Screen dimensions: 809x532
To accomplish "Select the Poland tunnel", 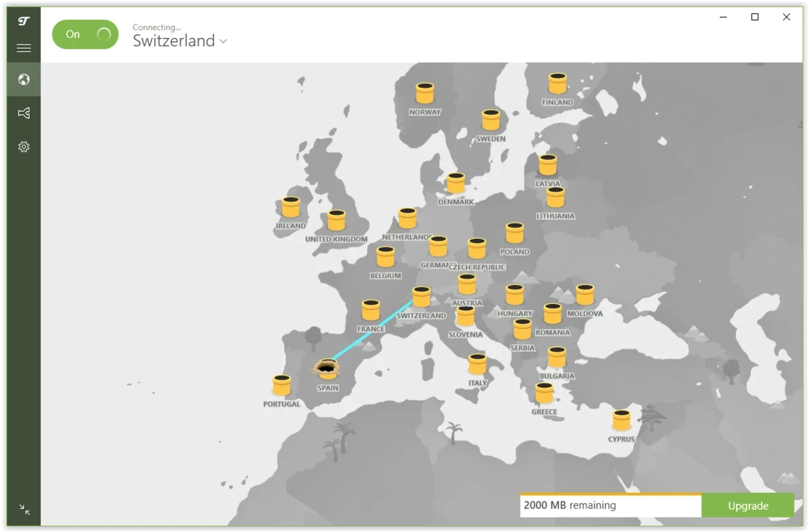I will click(515, 233).
